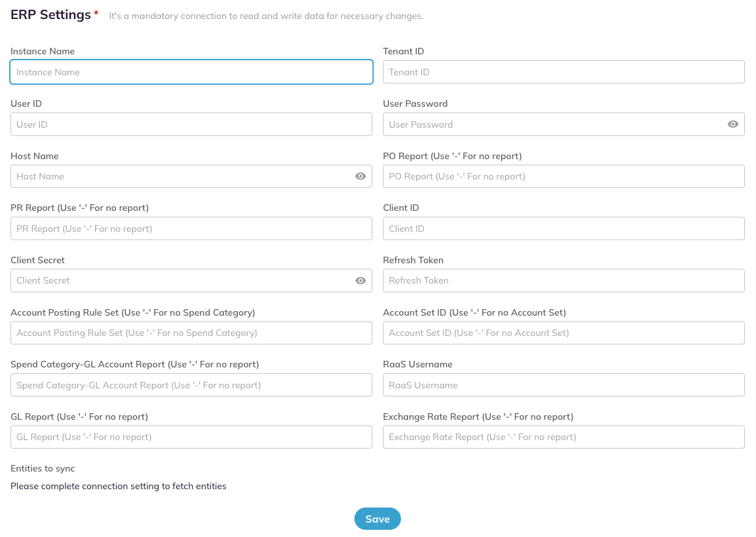Screen dimensions: 756x537
Task: Click into the Tenant ID field
Action: 563,72
